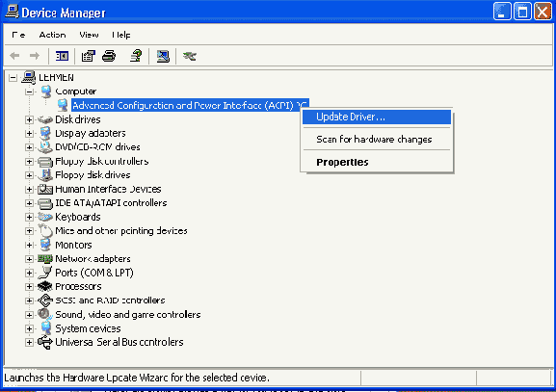Open the Action menu

coord(52,35)
